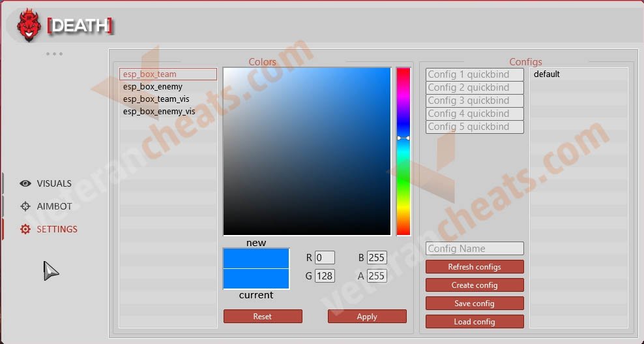This screenshot has height=344, width=644.
Task: Click the three dots above the sidebar
Action: coord(54,54)
